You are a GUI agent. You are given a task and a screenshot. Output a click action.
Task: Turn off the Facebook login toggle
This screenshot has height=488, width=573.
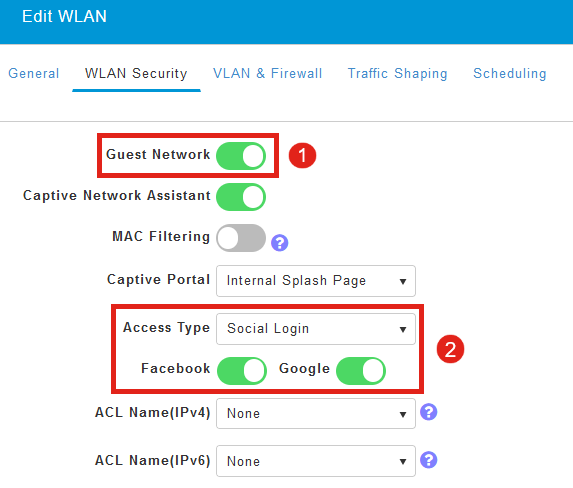pyautogui.click(x=242, y=371)
